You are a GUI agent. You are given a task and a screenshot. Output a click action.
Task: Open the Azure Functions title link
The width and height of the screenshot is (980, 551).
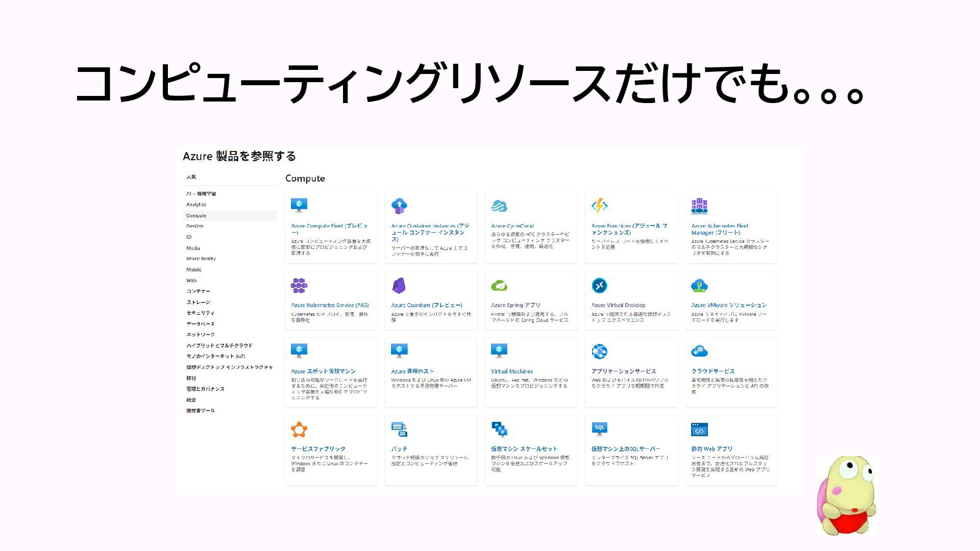tap(629, 229)
